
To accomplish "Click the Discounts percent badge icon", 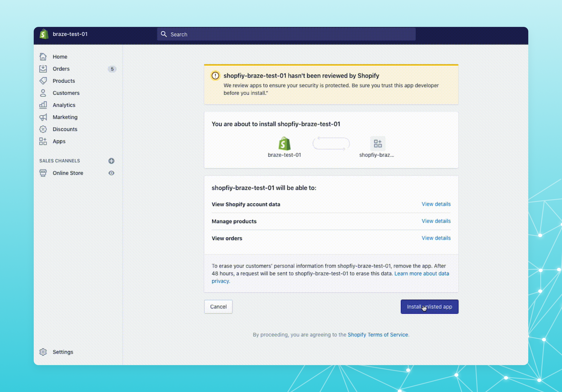I will tap(43, 129).
